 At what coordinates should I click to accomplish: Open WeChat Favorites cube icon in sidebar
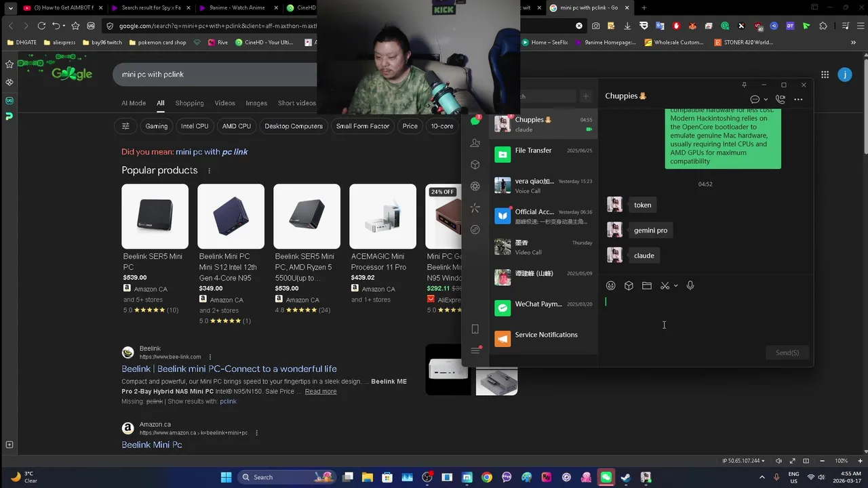pyautogui.click(x=475, y=165)
